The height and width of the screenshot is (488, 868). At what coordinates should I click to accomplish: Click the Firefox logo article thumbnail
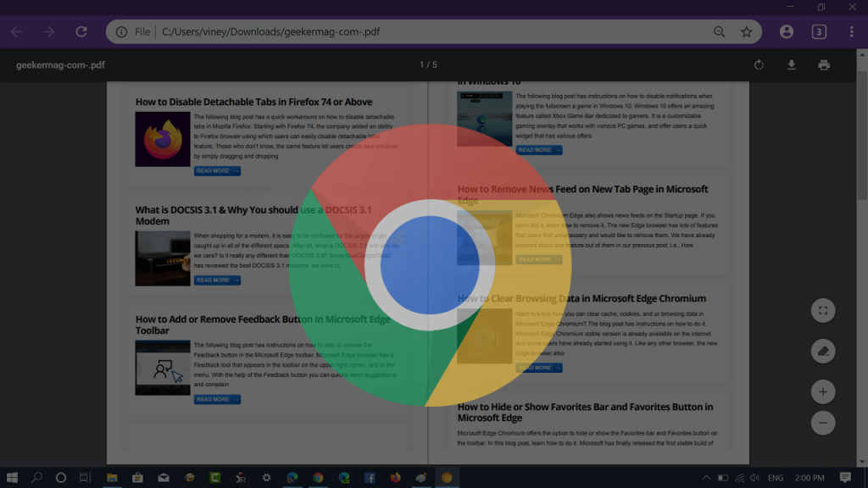pyautogui.click(x=163, y=140)
